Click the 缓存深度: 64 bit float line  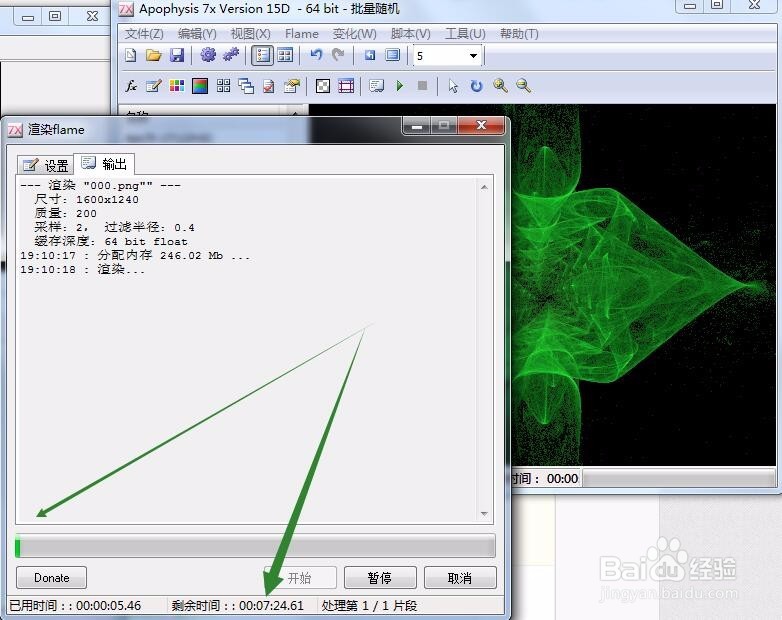pyautogui.click(x=111, y=241)
